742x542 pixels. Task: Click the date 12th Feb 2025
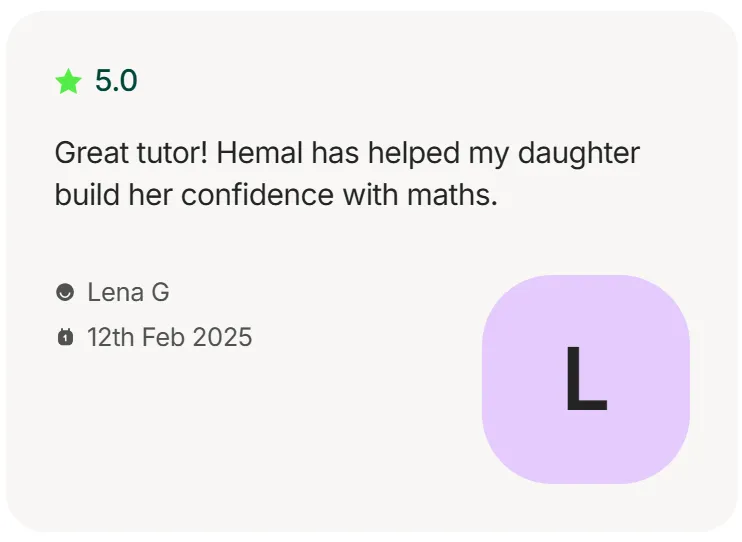tap(169, 337)
